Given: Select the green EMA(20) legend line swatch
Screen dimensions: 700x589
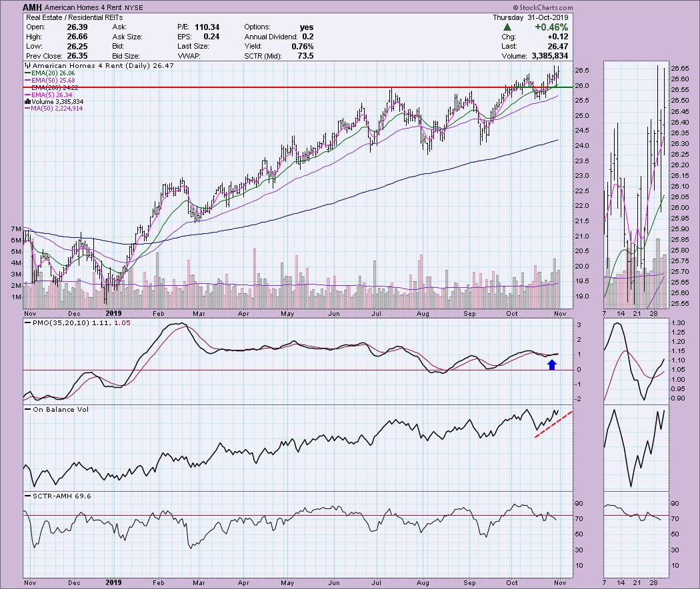Looking at the screenshot, I should pyautogui.click(x=28, y=73).
